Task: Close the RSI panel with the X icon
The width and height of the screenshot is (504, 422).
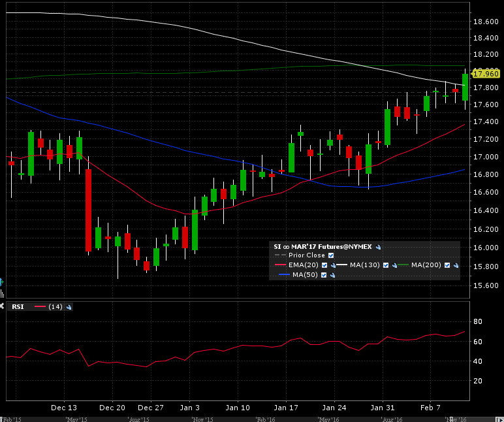Action: tap(3, 306)
